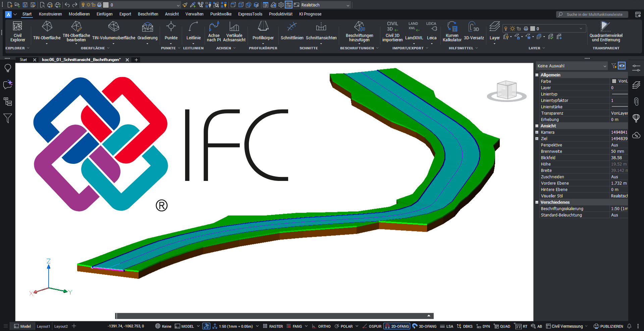This screenshot has height=331, width=644.
Task: Open the KI Prognose ribbon tab
Action: pyautogui.click(x=310, y=14)
